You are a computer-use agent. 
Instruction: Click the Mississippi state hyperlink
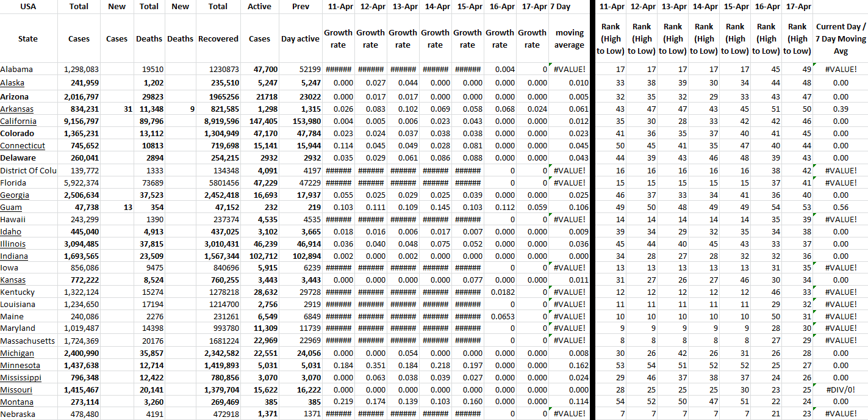[x=21, y=377]
